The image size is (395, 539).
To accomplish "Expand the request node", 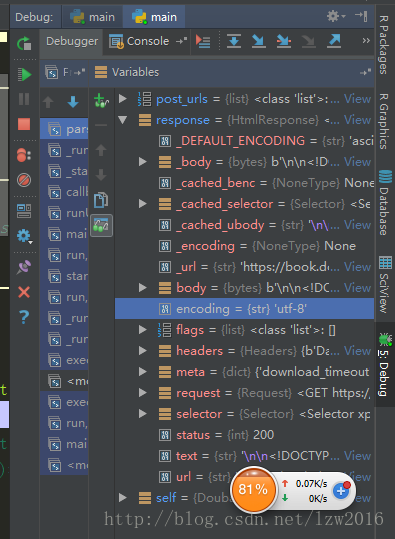I will point(143,393).
